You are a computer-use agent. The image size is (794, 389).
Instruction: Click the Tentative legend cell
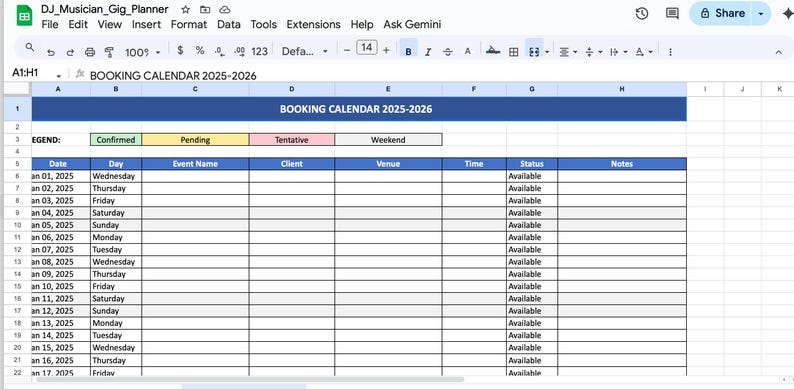[x=292, y=140]
